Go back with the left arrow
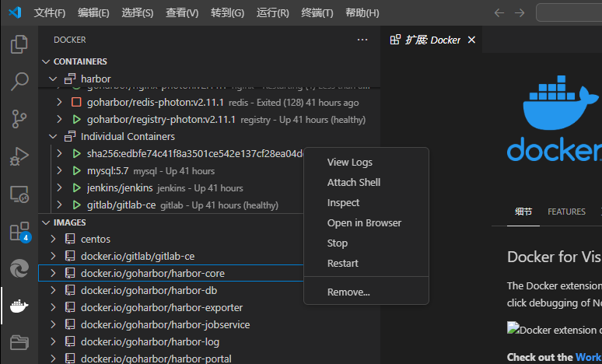The height and width of the screenshot is (364, 602). [499, 12]
